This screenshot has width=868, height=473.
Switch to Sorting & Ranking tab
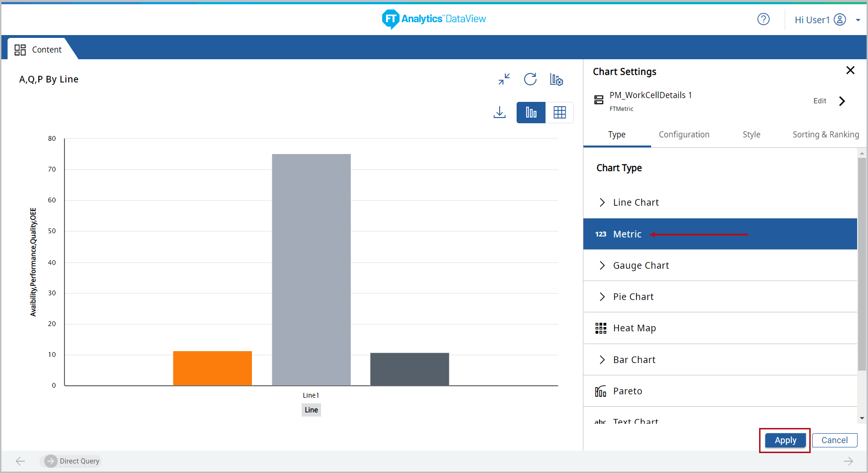tap(825, 135)
